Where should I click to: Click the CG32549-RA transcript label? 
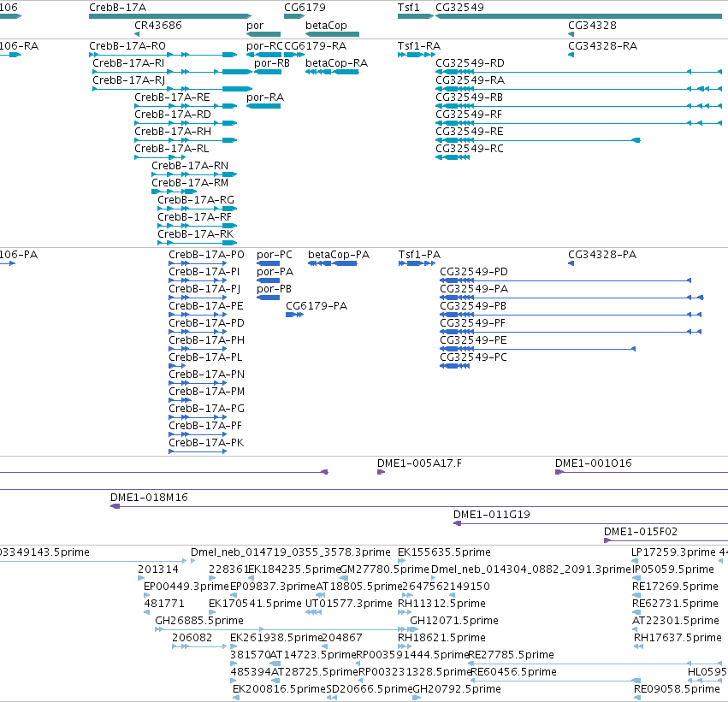point(470,80)
